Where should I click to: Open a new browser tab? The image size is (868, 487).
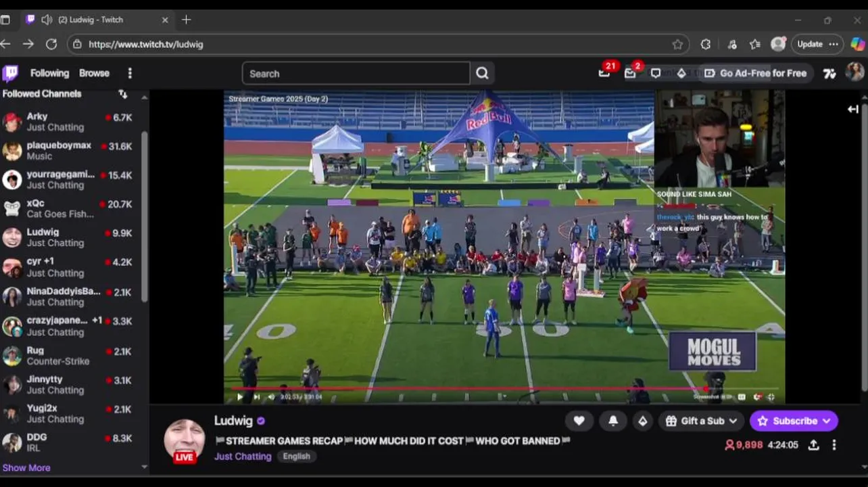[187, 20]
